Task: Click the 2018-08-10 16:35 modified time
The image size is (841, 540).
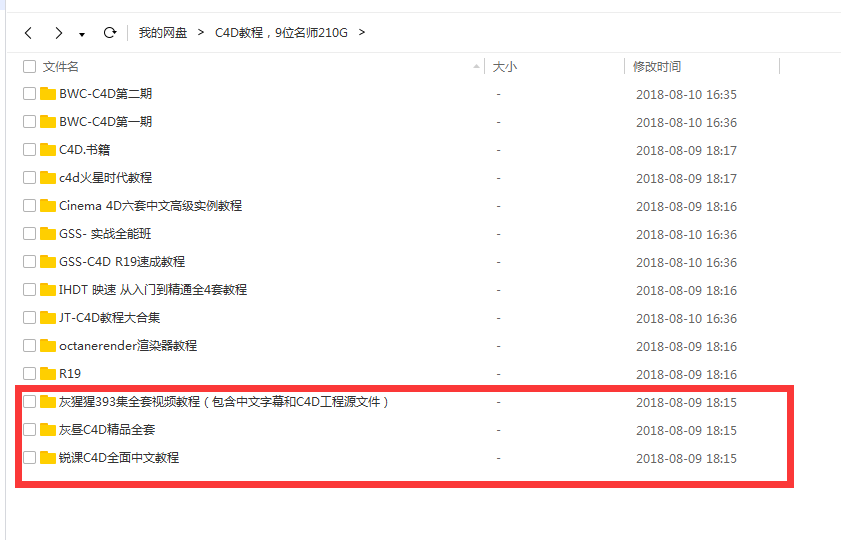Action: (x=686, y=94)
